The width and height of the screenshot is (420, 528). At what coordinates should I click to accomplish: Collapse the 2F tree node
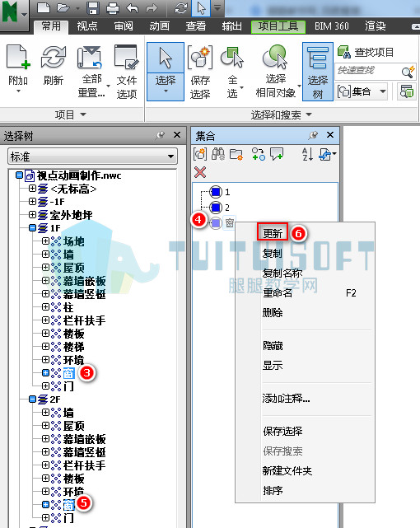pyautogui.click(x=32, y=399)
